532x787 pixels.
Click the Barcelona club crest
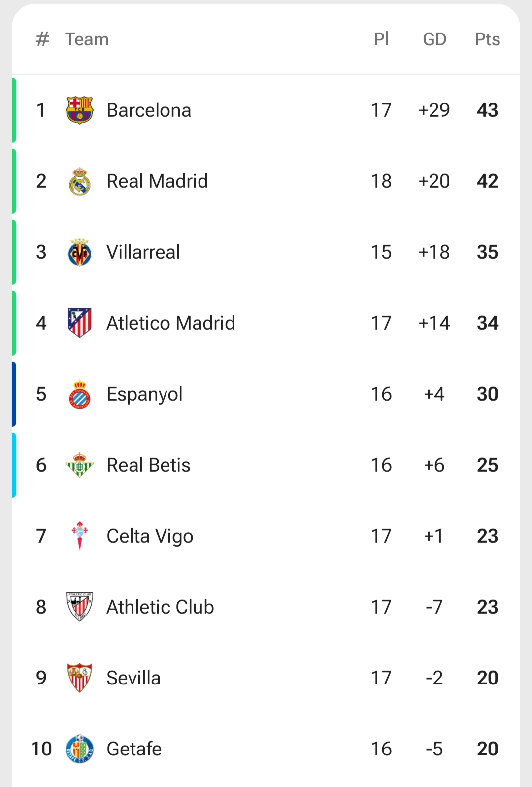[x=79, y=110]
